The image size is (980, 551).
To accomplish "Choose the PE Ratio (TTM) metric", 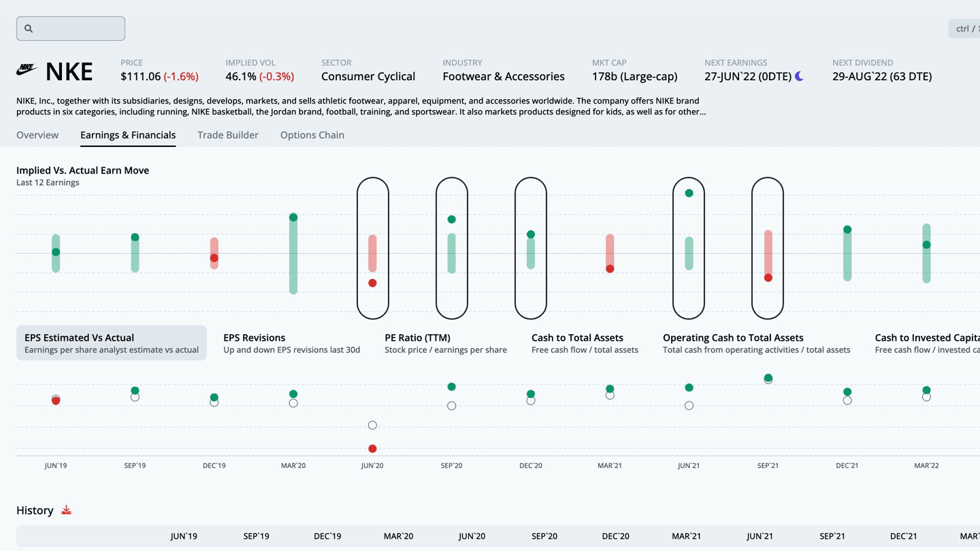I will point(445,343).
